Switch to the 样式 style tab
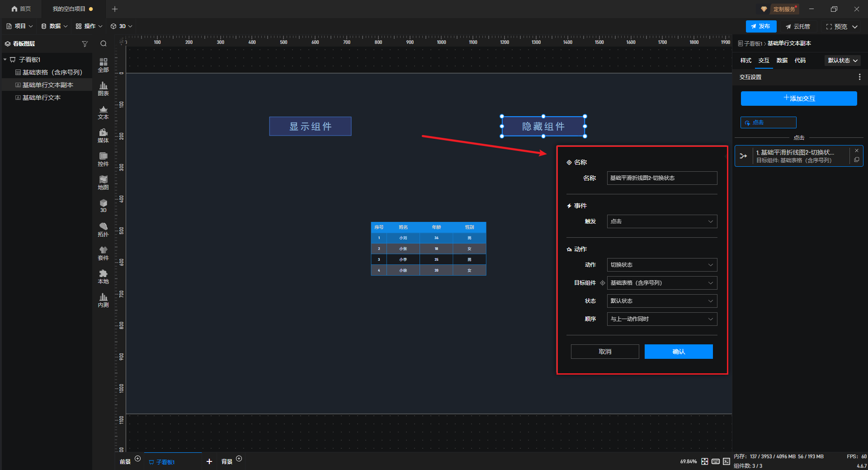868x470 pixels. [x=745, y=61]
